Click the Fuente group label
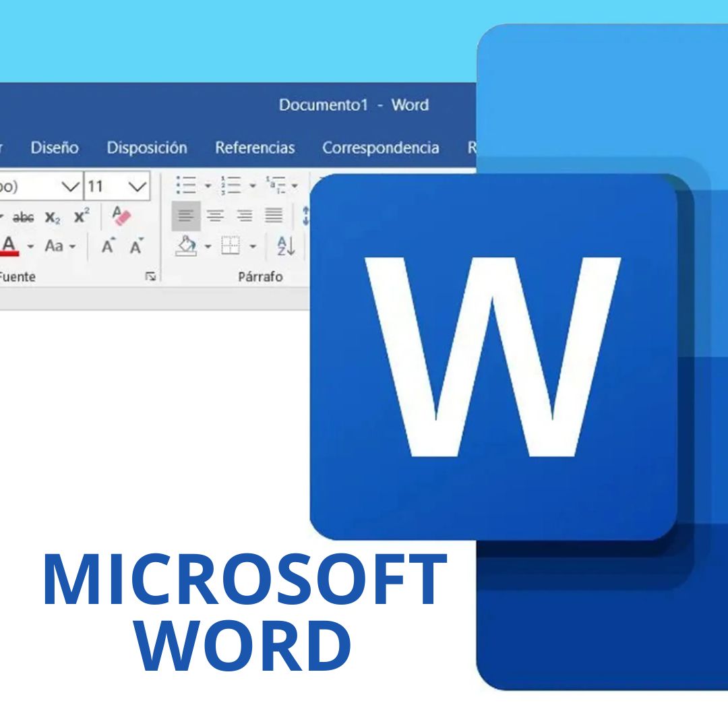This screenshot has height=728, width=728. [17, 277]
